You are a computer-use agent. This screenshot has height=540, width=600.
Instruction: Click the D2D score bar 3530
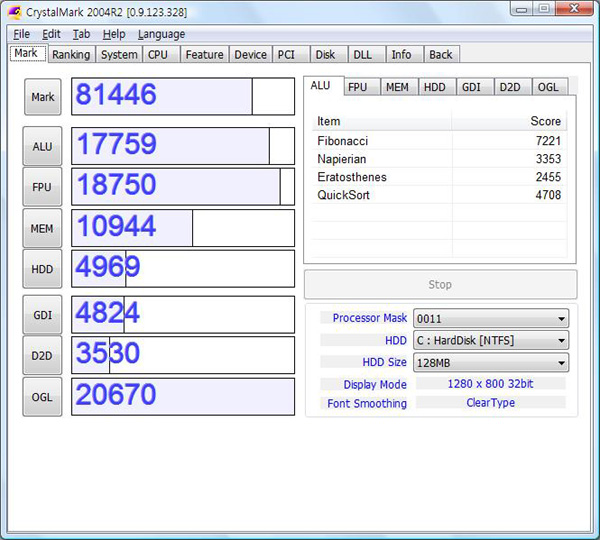tap(183, 355)
